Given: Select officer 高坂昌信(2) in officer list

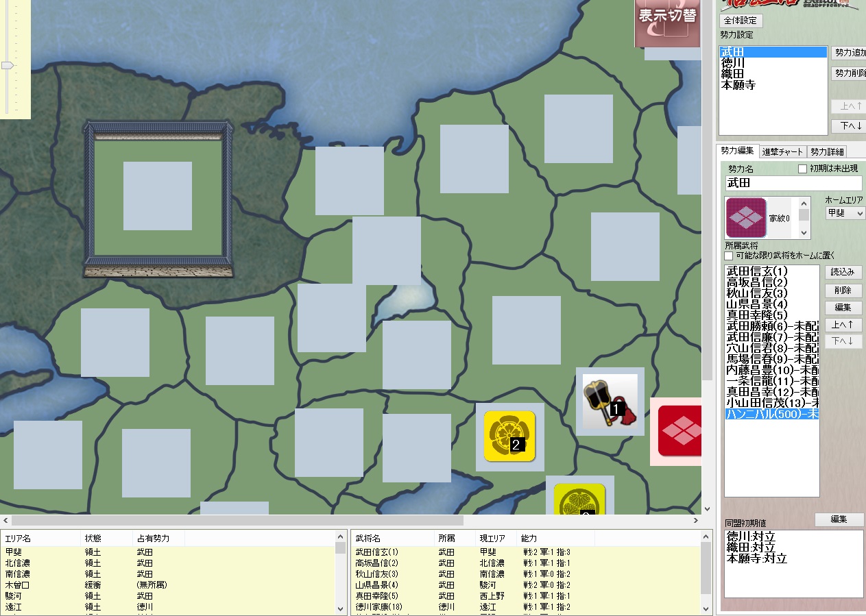Looking at the screenshot, I should click(x=772, y=282).
